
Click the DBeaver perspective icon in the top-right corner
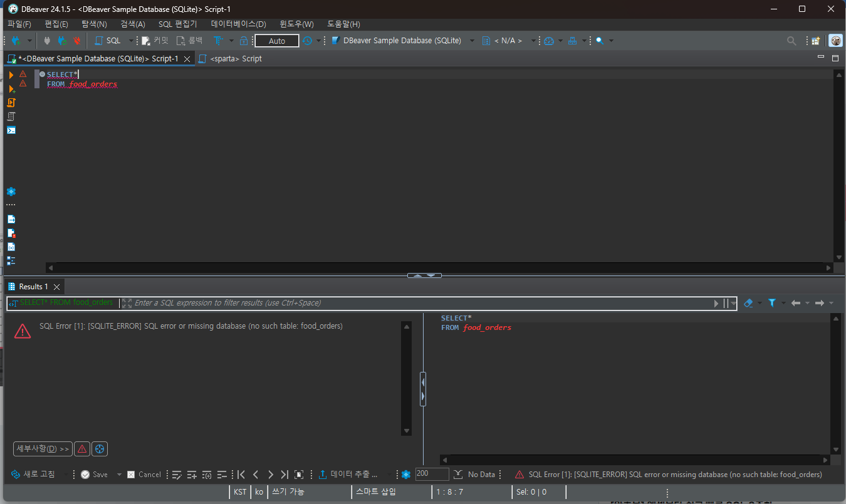pyautogui.click(x=835, y=41)
